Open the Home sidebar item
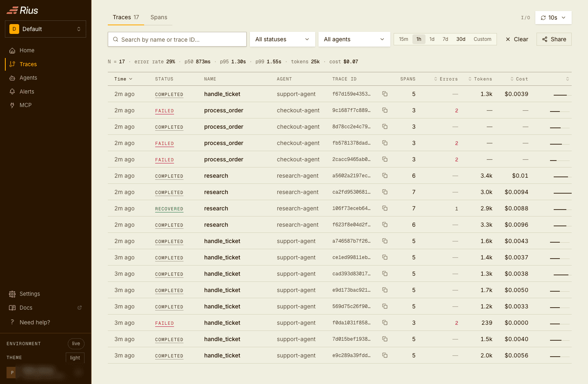The image size is (588, 384). (45, 50)
